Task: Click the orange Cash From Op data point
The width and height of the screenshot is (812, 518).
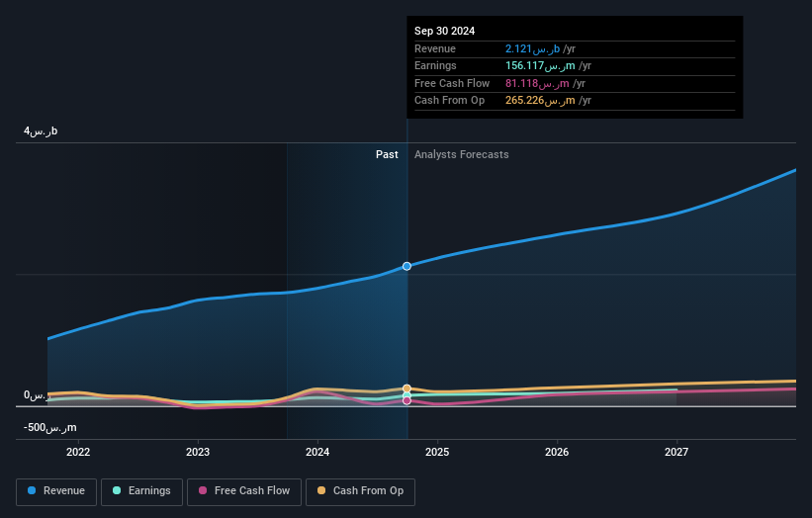Action: coord(407,388)
